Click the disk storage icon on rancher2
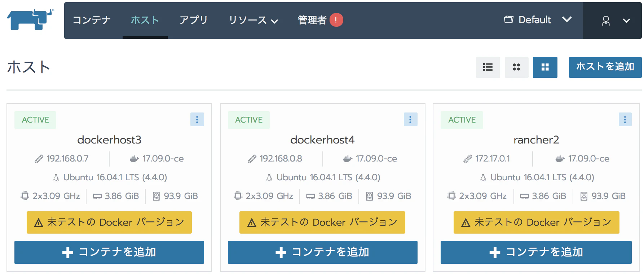644x274 pixels. 584,196
